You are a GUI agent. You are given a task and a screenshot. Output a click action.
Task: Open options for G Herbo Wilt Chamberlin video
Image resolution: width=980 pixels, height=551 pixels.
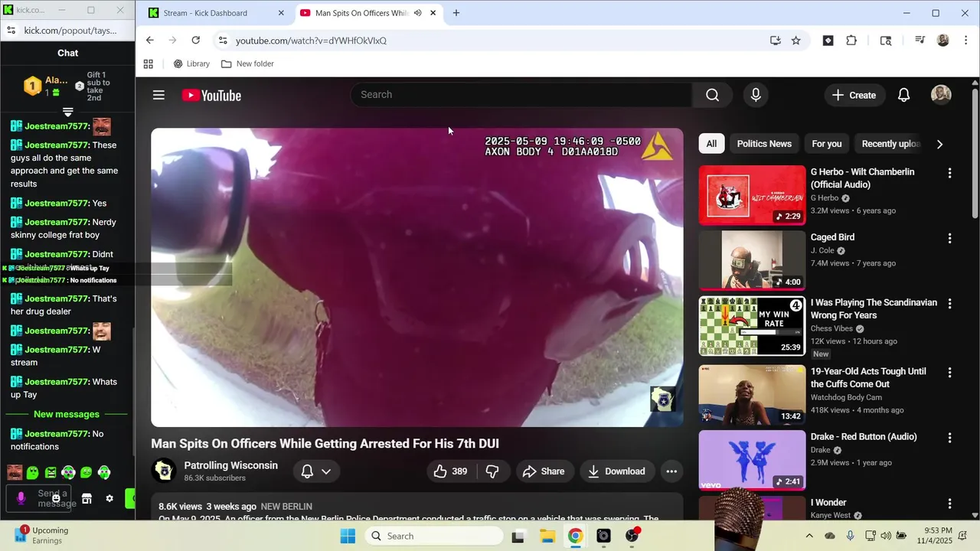click(x=949, y=174)
